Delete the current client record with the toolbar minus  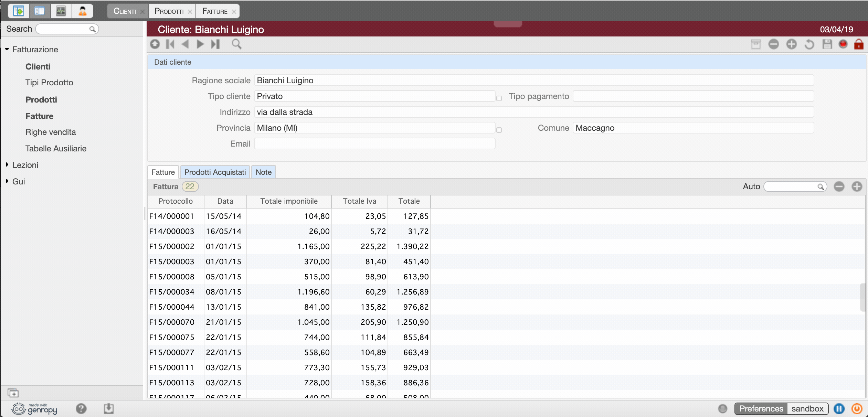pyautogui.click(x=774, y=44)
